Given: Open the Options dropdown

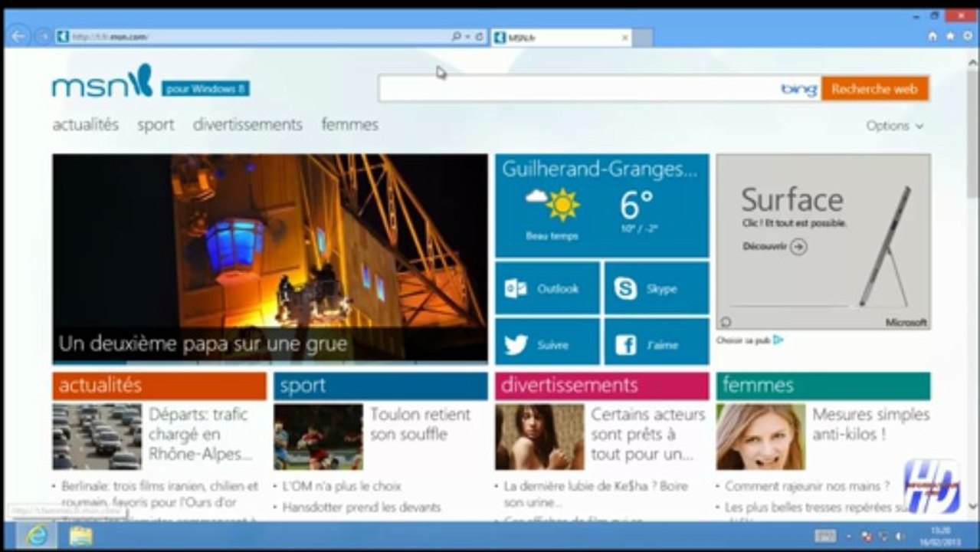Looking at the screenshot, I should pyautogui.click(x=894, y=126).
